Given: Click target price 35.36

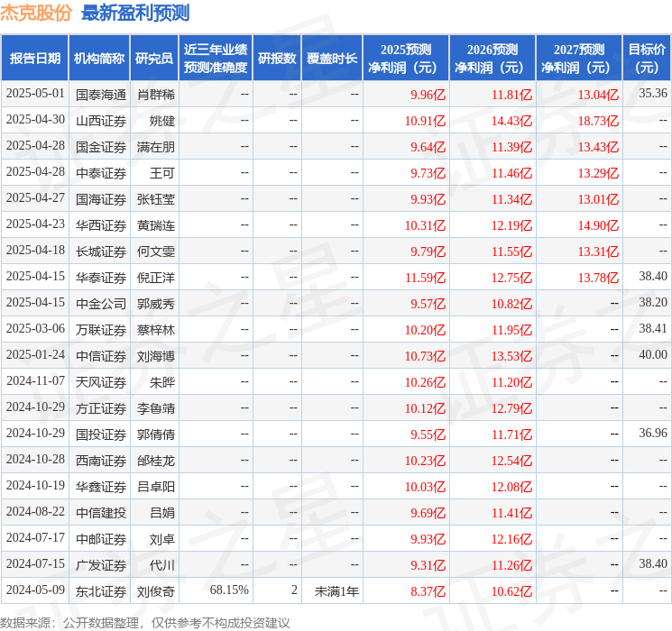Looking at the screenshot, I should pos(653,94).
